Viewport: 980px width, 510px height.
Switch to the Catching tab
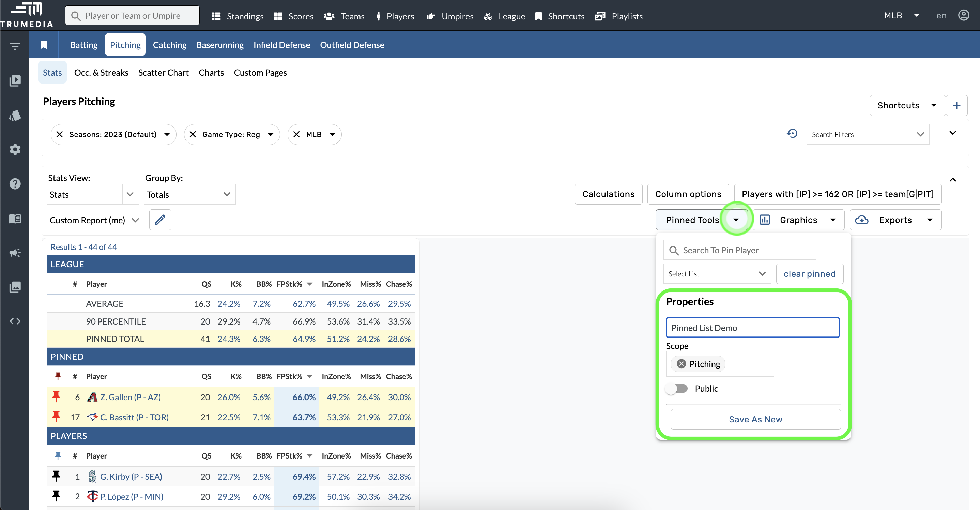pyautogui.click(x=169, y=45)
